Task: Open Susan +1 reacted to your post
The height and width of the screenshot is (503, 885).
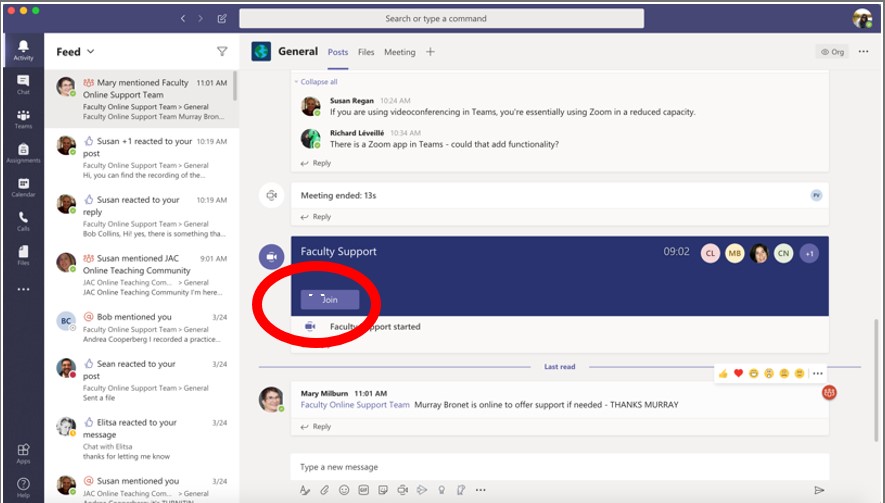Action: pos(141,158)
